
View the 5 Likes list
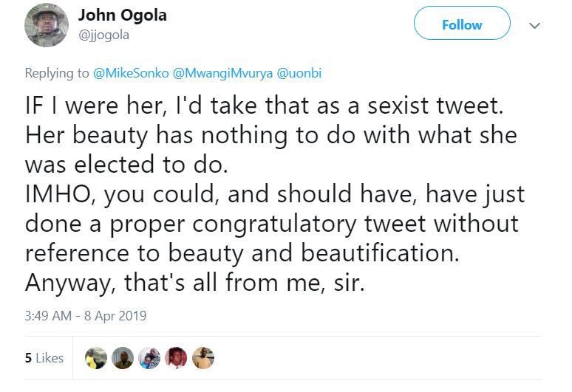tap(44, 358)
